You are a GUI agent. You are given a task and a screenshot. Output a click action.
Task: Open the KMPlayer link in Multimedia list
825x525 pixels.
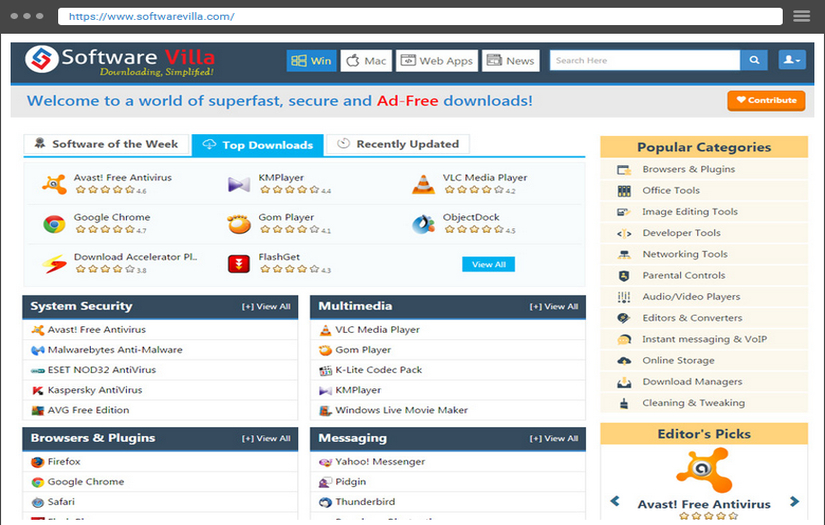(358, 390)
